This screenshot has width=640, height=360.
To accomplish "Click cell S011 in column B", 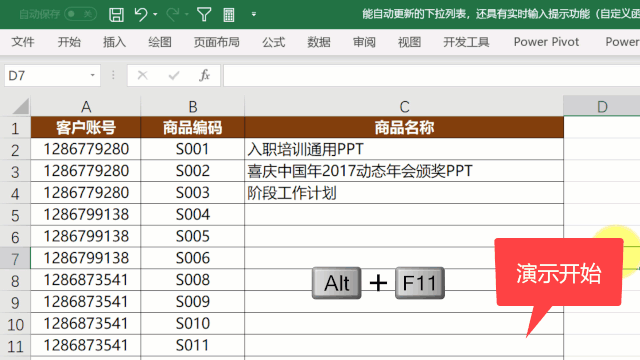I will point(193,346).
